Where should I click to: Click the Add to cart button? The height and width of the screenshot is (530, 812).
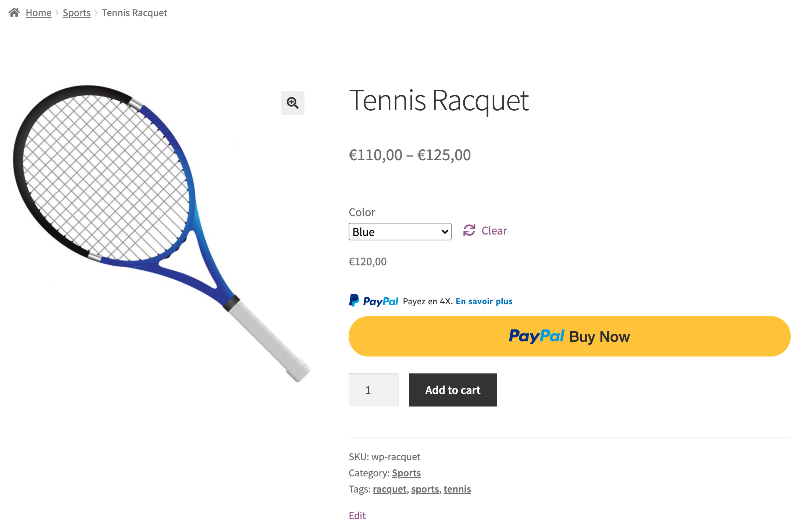pyautogui.click(x=453, y=390)
